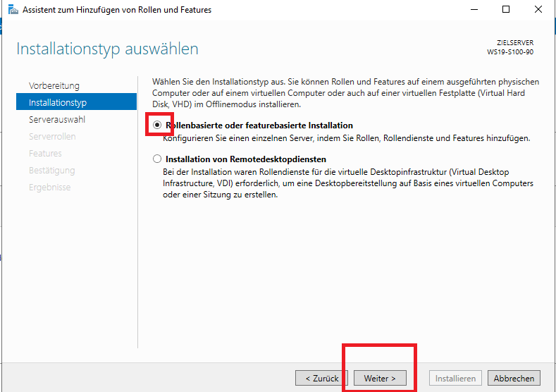Close the wizard with the X button
This screenshot has height=392, width=556.
click(x=538, y=10)
